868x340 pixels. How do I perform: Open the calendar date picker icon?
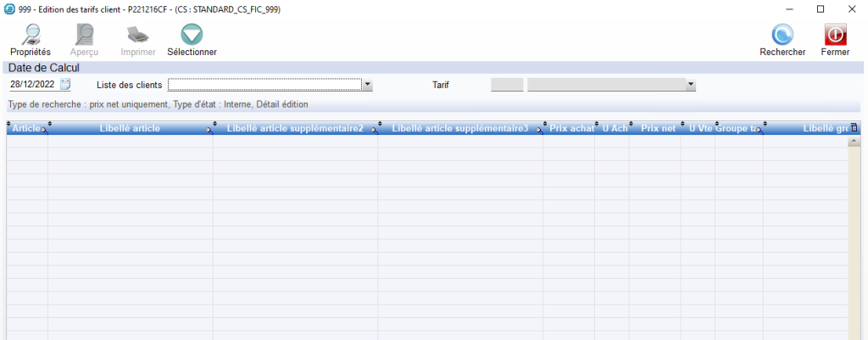tap(66, 85)
